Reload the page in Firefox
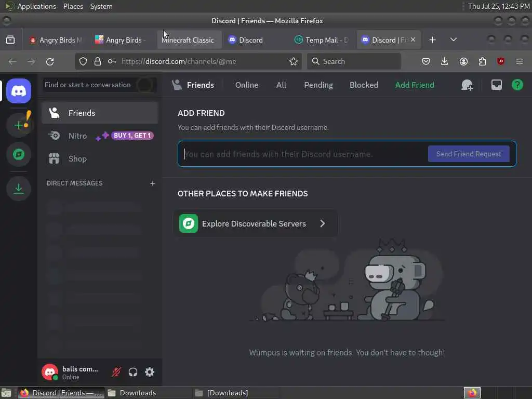Image resolution: width=532 pixels, height=399 pixels. [x=50, y=61]
